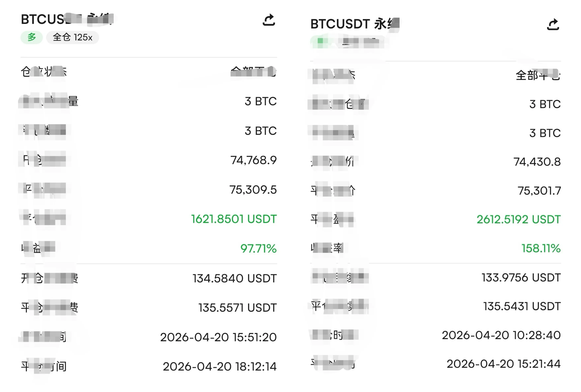Image resolution: width=581 pixels, height=392 pixels.
Task: Click the green 多 long badge
Action: click(x=32, y=38)
